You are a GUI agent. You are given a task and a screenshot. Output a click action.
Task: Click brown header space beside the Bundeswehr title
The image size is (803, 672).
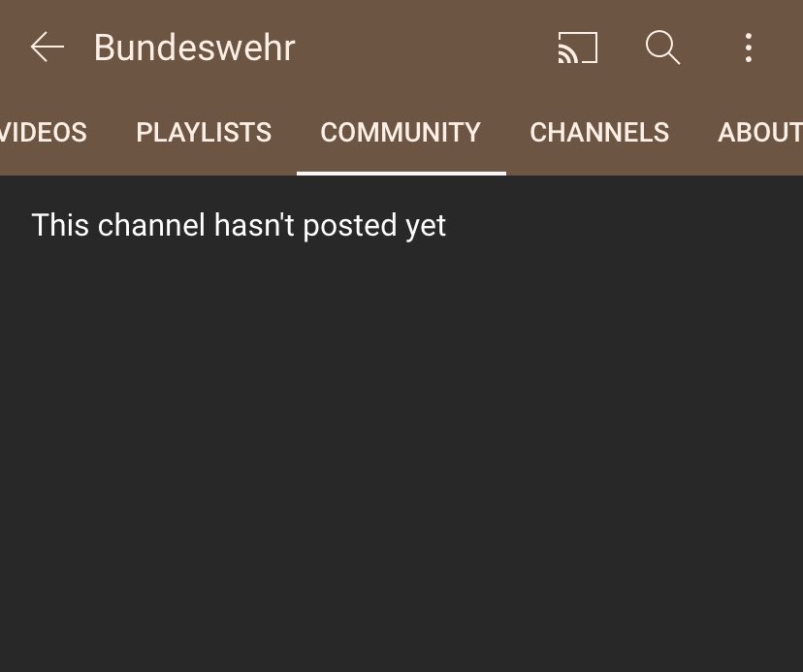click(x=425, y=48)
